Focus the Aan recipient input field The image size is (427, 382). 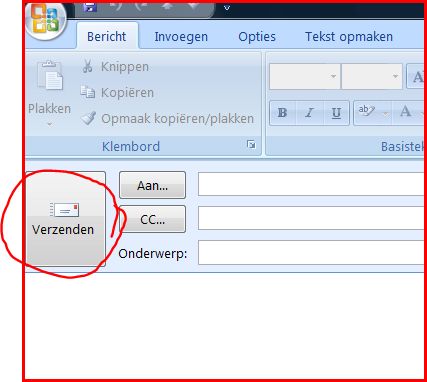pyautogui.click(x=311, y=184)
